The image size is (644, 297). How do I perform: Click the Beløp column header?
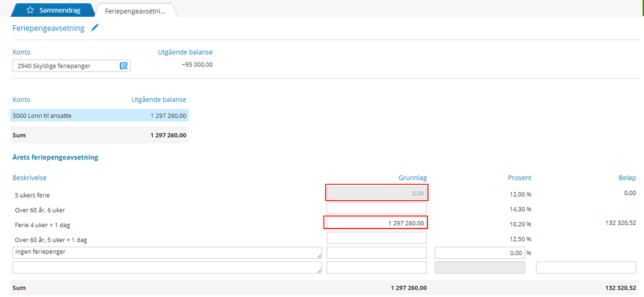coord(628,178)
